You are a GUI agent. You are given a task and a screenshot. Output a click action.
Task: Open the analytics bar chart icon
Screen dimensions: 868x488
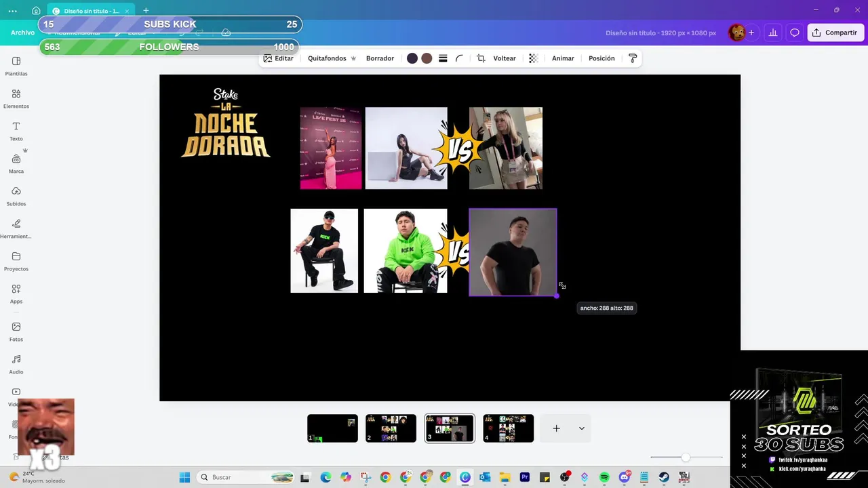pyautogui.click(x=772, y=33)
